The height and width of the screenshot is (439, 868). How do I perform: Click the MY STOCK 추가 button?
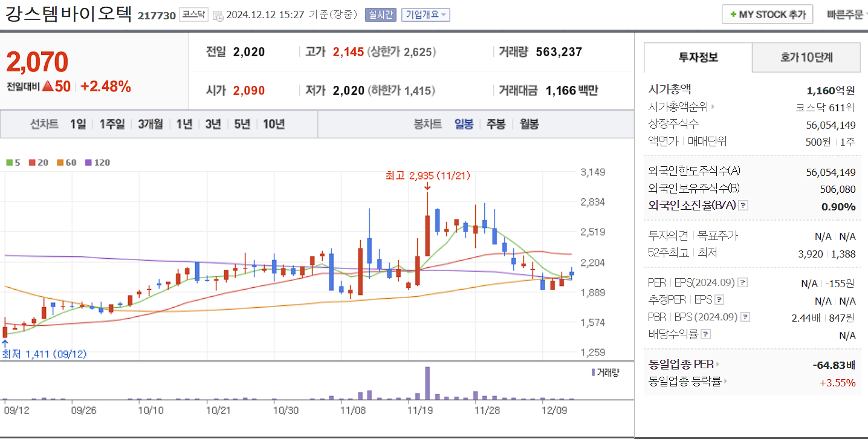tap(767, 14)
